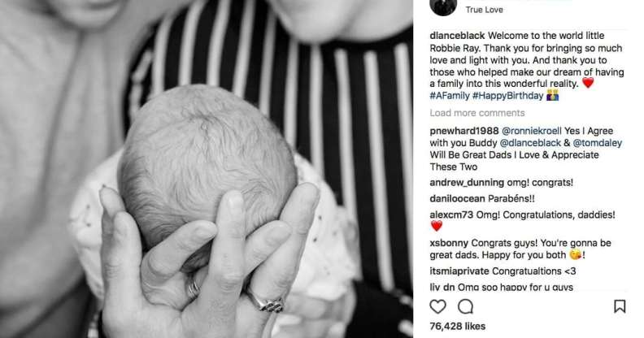Screen dimensions: 644x338
Task: Open the #HappyBirthday hashtag
Action: tap(507, 96)
